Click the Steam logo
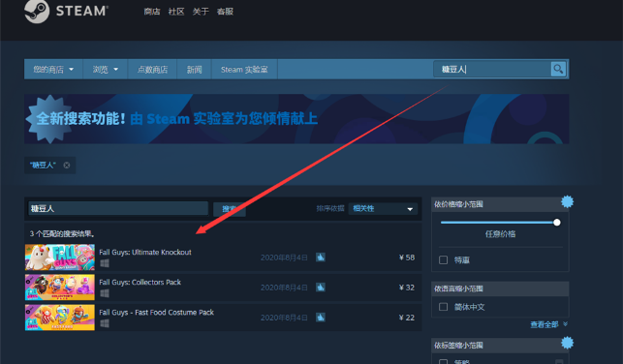The height and width of the screenshot is (364, 623). click(x=66, y=11)
